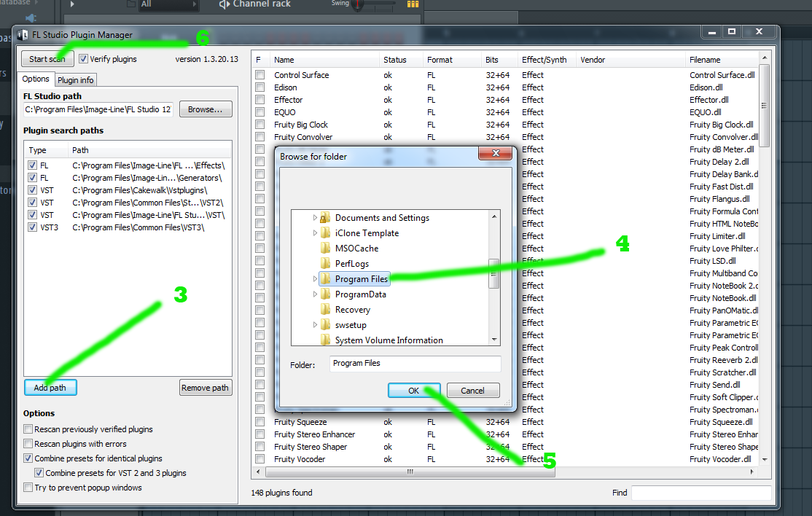The width and height of the screenshot is (812, 516).
Task: Expand the Program Files tree node
Action: tap(315, 279)
